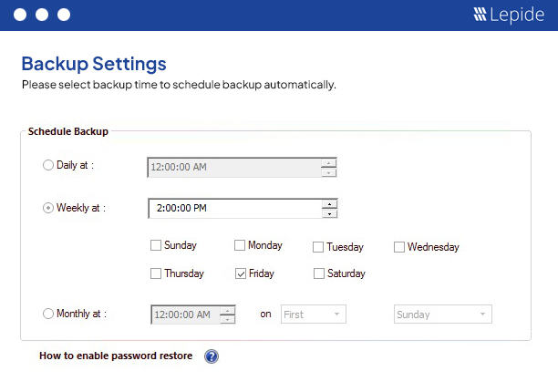The image size is (558, 392).
Task: Click Daily time spinner down arrow
Action: 328,172
